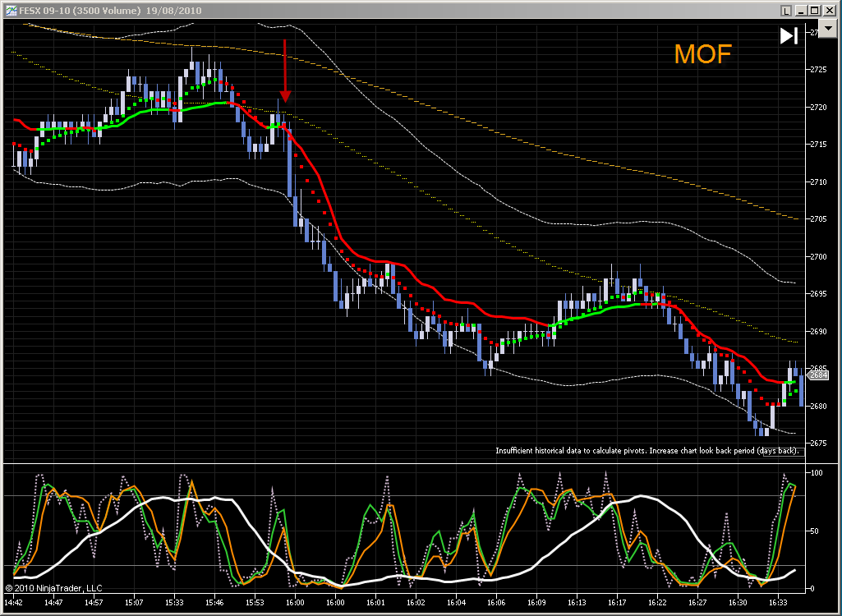The image size is (842, 616).
Task: Click the 15:46 time axis label
Action: tap(214, 603)
